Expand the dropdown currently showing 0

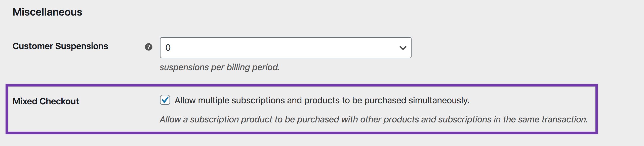coord(286,47)
